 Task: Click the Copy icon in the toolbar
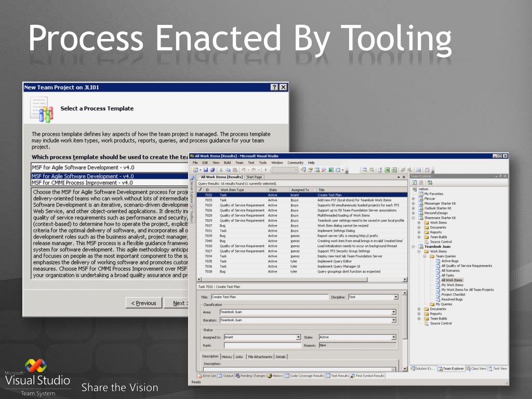coord(228,170)
